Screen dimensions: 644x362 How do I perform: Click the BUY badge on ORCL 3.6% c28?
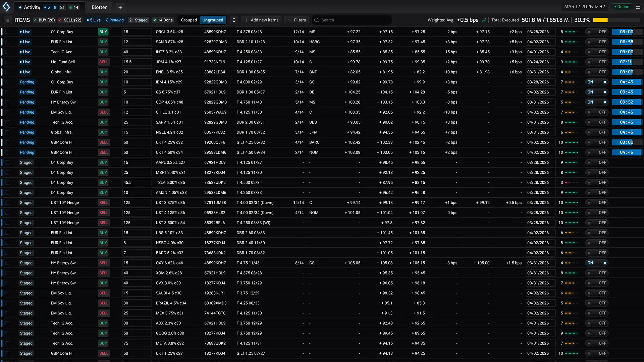[x=103, y=32]
